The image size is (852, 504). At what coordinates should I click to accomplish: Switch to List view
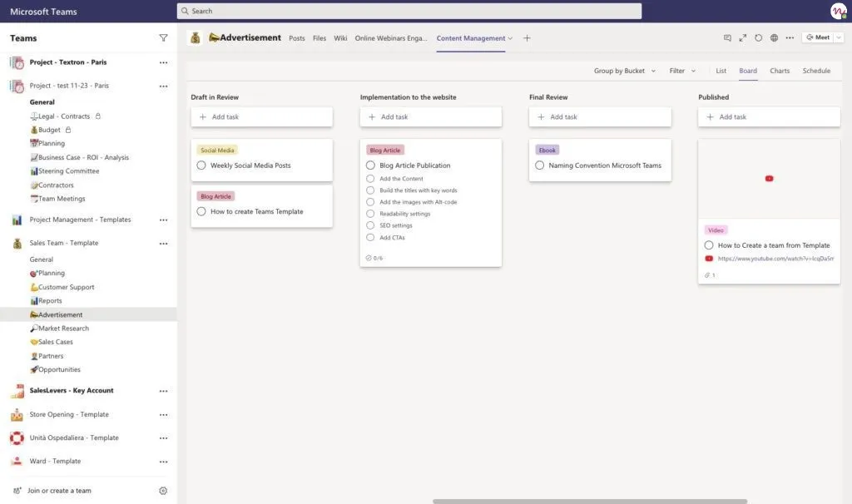[x=721, y=71]
